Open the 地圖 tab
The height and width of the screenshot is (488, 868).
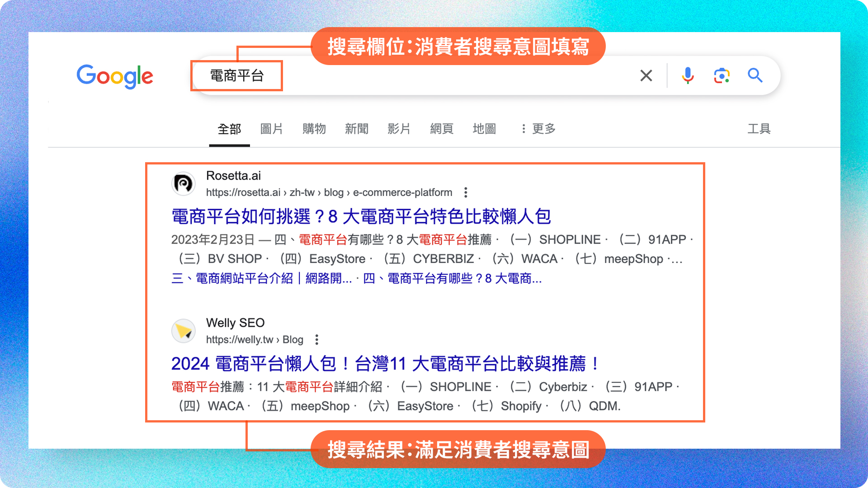(484, 129)
